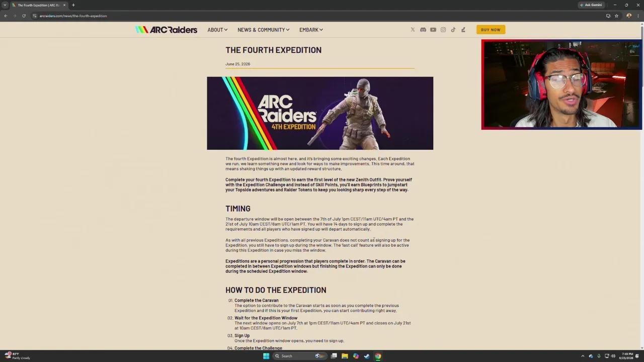Open ARC Raiders Discord link
This screenshot has height=362, width=644.
tap(423, 30)
